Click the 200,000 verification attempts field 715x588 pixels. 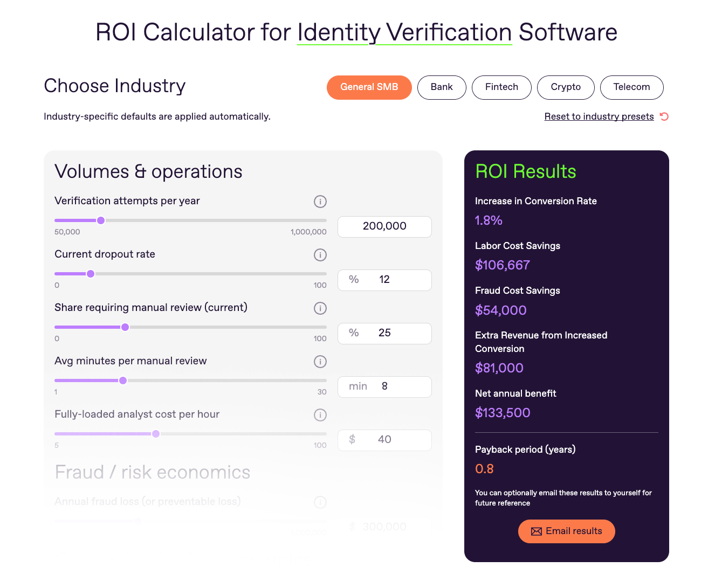point(384,226)
